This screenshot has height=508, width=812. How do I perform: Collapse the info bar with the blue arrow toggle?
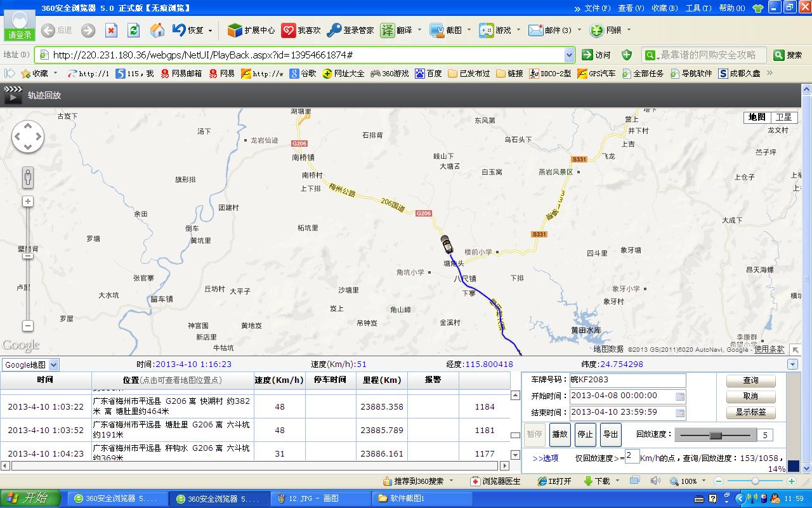(792, 364)
